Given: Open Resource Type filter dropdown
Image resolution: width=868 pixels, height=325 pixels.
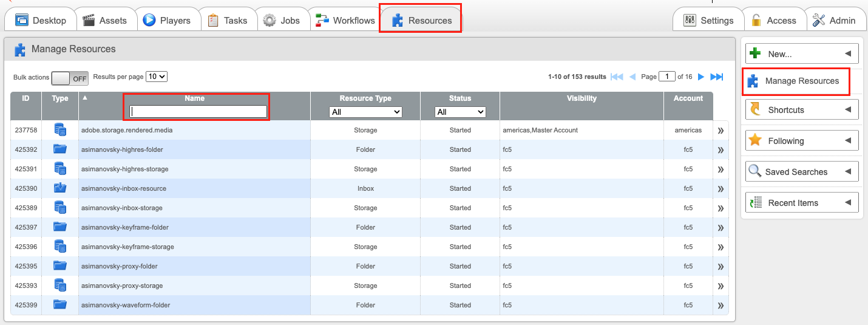Looking at the screenshot, I should pyautogui.click(x=365, y=112).
